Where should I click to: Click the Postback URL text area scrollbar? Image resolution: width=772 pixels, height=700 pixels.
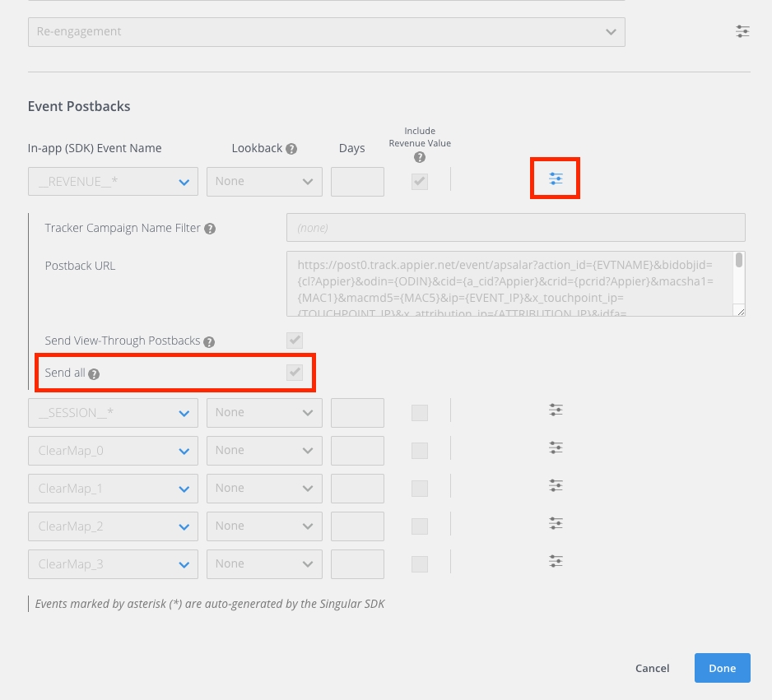(x=739, y=262)
